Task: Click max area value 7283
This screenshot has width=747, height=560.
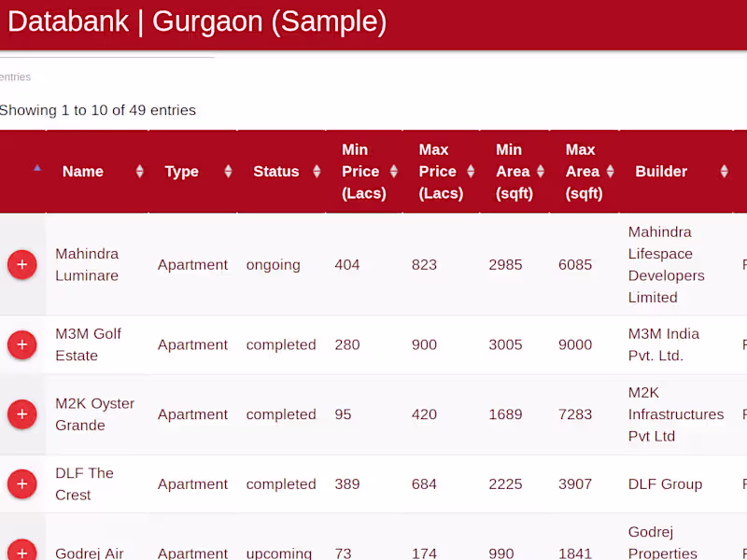Action: click(575, 414)
